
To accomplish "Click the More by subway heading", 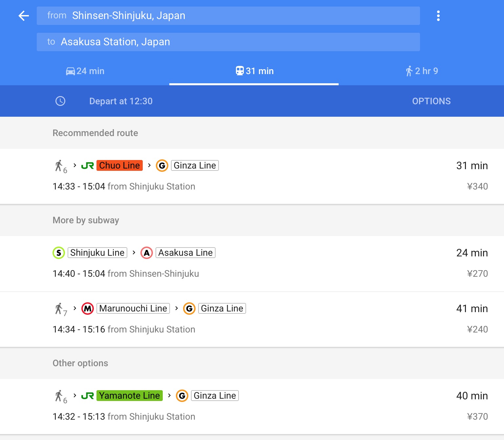I will [86, 220].
